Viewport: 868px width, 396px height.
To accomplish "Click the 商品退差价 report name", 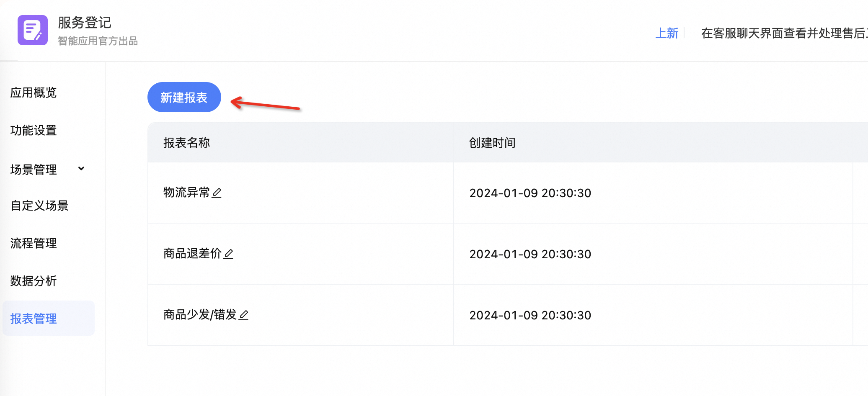I will pos(192,254).
